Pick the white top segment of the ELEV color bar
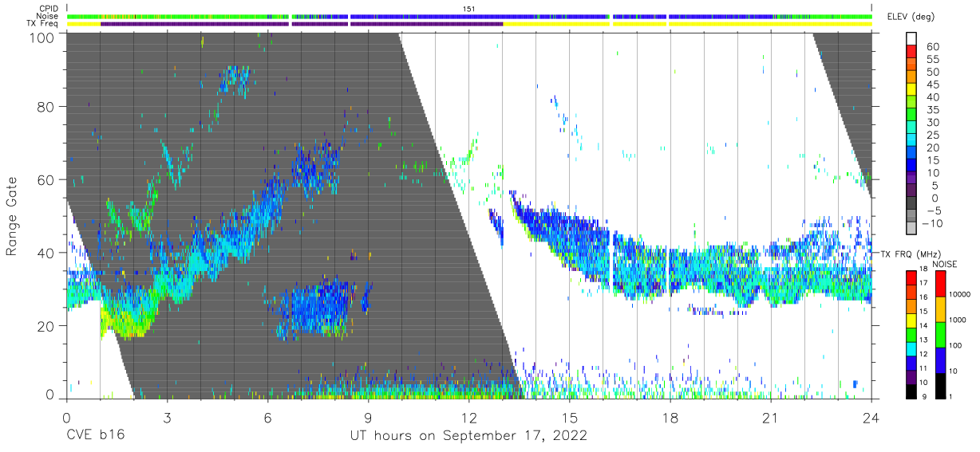The width and height of the screenshot is (980, 452). [911, 38]
